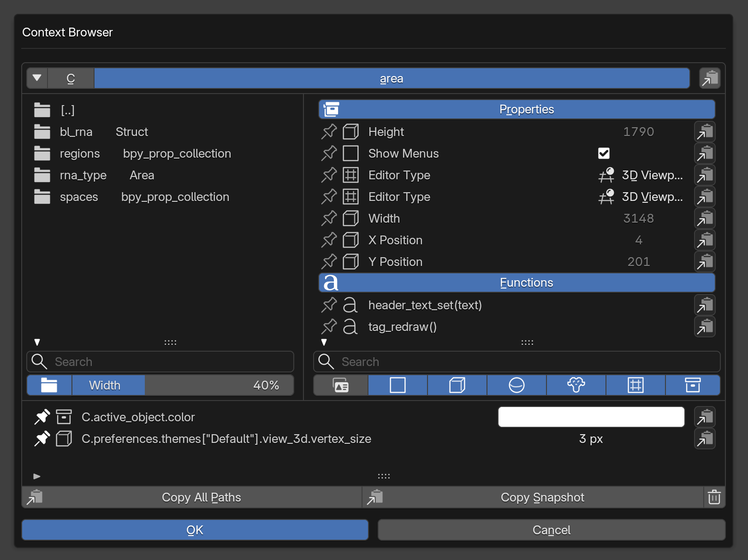Image resolution: width=748 pixels, height=560 pixels.
Task: Select area breadcrumb segment
Action: pos(392,78)
